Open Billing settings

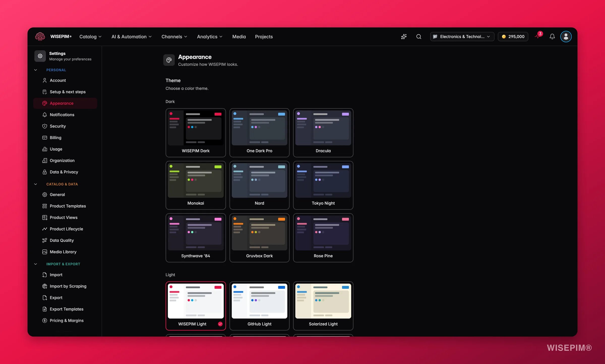point(65,138)
